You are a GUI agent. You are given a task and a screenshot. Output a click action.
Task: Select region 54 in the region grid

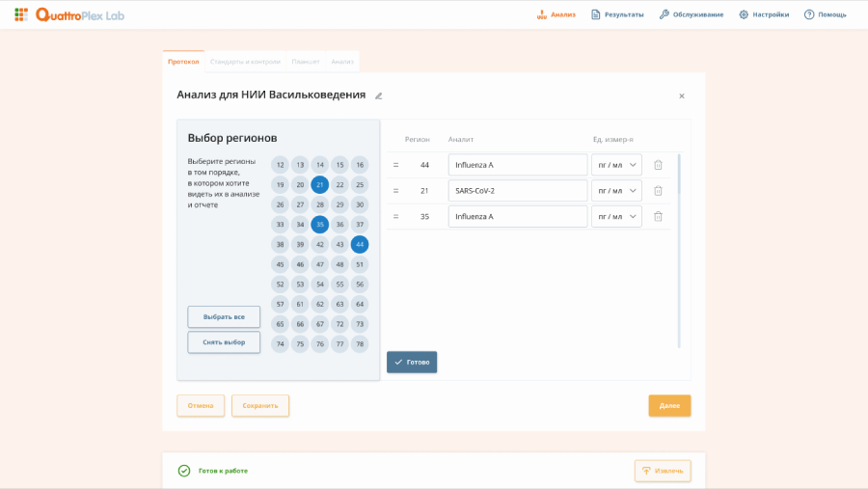point(320,285)
